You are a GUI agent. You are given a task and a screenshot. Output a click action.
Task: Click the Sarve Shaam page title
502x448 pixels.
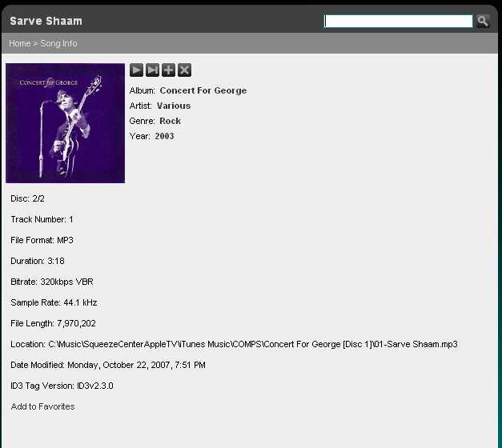pyautogui.click(x=46, y=21)
